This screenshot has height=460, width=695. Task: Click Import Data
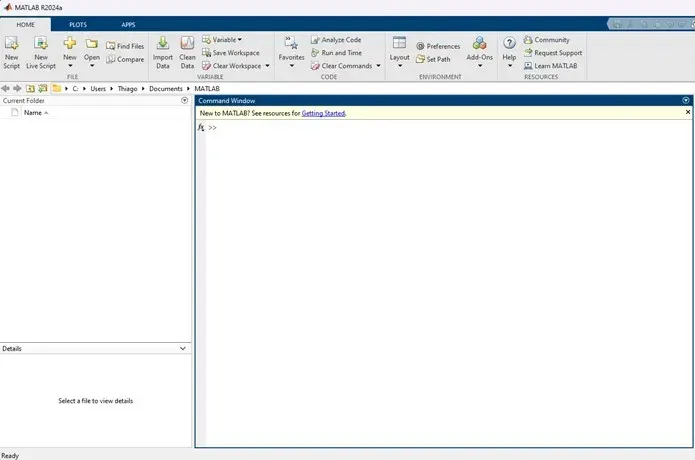click(163, 53)
